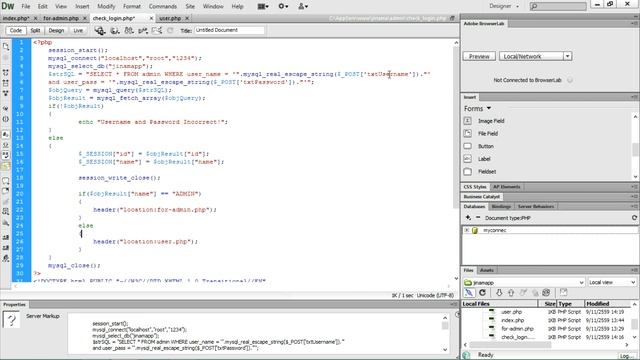The width and height of the screenshot is (640, 360).
Task: Click the plus icon in Databases panel
Action: [468, 218]
